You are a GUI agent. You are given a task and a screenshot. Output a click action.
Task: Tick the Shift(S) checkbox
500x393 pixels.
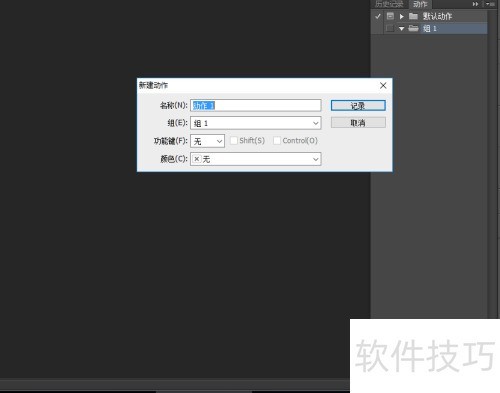[x=234, y=141]
